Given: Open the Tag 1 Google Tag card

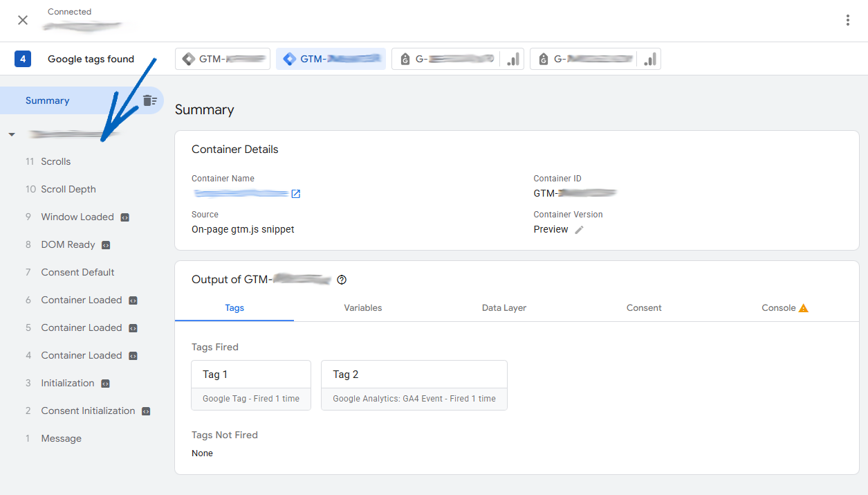Looking at the screenshot, I should (251, 385).
